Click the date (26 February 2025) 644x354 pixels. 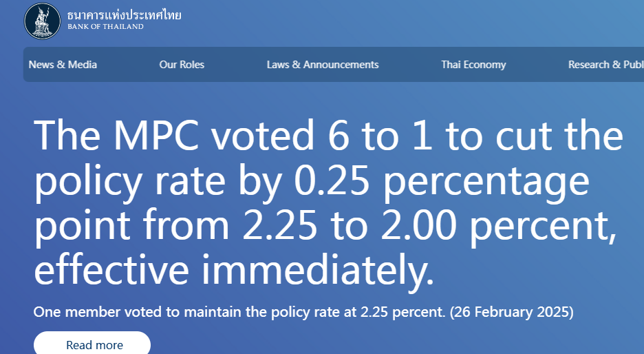pyautogui.click(x=512, y=312)
